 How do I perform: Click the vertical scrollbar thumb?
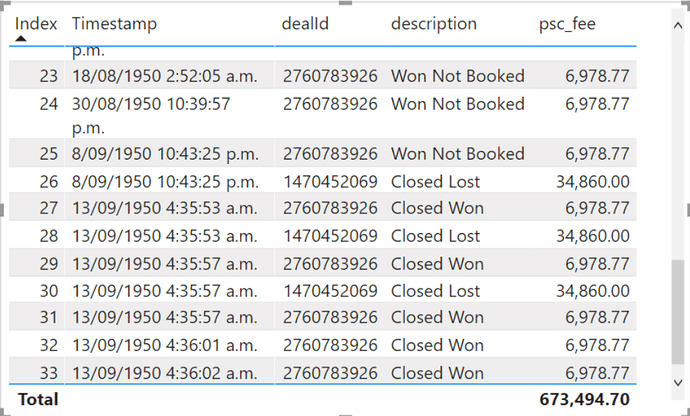[678, 312]
